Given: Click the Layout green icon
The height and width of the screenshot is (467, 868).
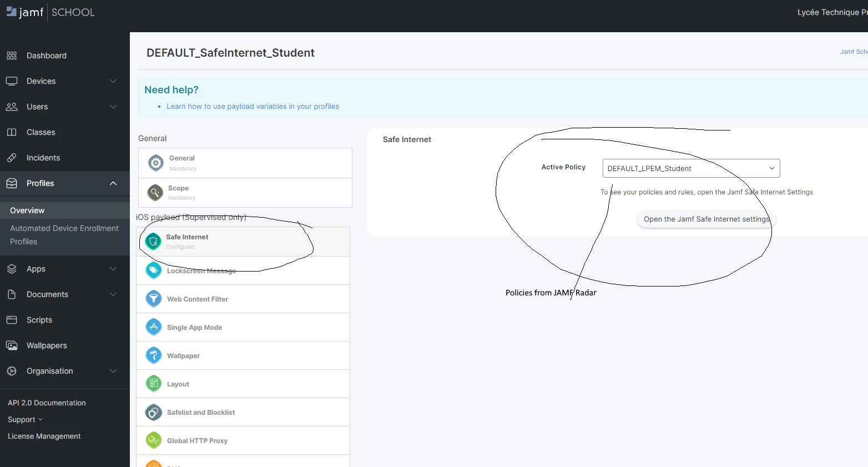Looking at the screenshot, I should click(x=154, y=384).
